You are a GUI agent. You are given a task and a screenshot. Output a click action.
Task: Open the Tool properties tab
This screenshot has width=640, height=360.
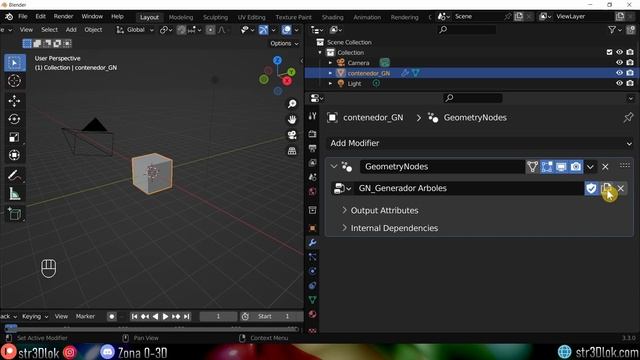[313, 116]
